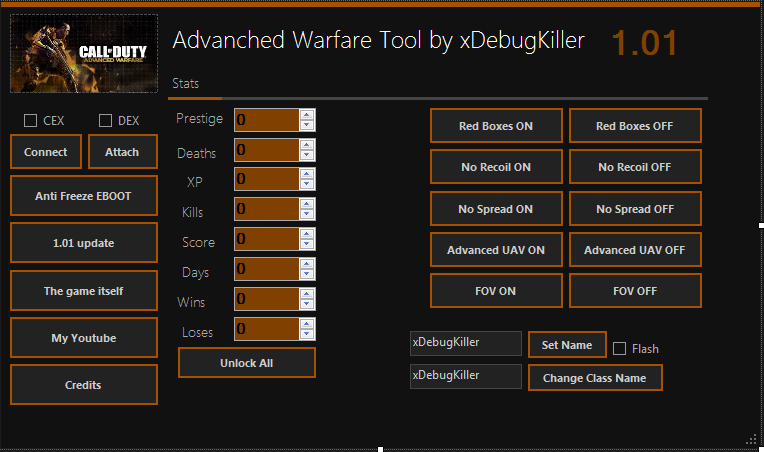Image resolution: width=764 pixels, height=452 pixels.
Task: Click The game itself button
Action: (84, 291)
